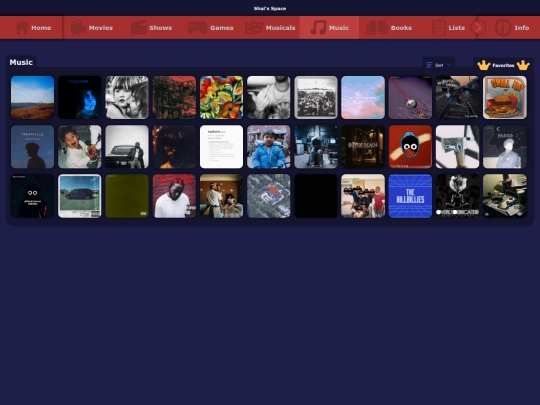Image resolution: width=540 pixels, height=405 pixels.
Task: Open the red masked face album cover
Action: (410, 147)
